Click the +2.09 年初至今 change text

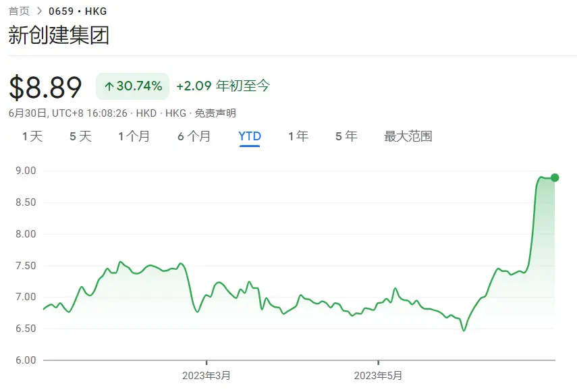(x=223, y=86)
